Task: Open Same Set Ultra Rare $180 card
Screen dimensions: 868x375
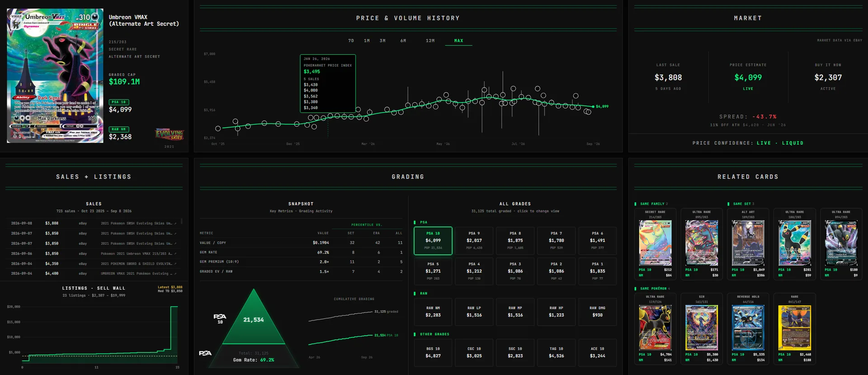Action: [x=841, y=243]
